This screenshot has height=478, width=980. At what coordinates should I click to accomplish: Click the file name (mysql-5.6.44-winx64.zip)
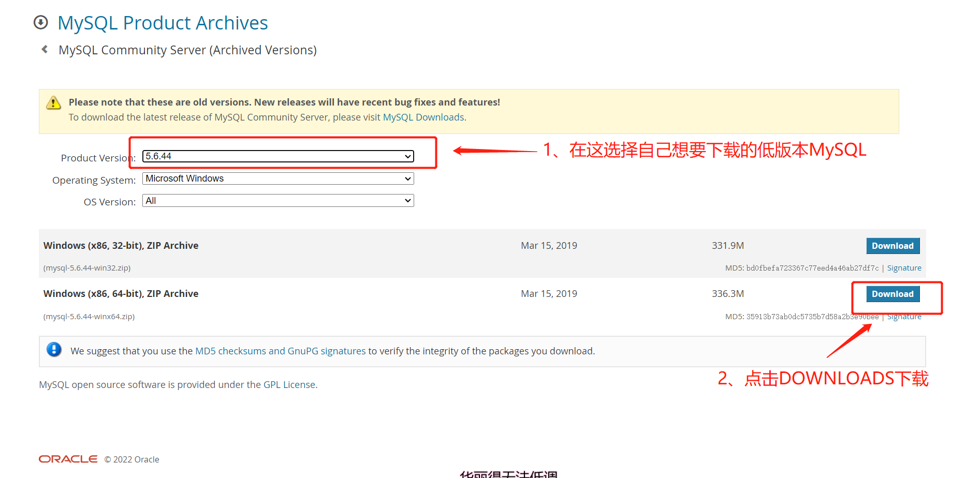(x=89, y=317)
